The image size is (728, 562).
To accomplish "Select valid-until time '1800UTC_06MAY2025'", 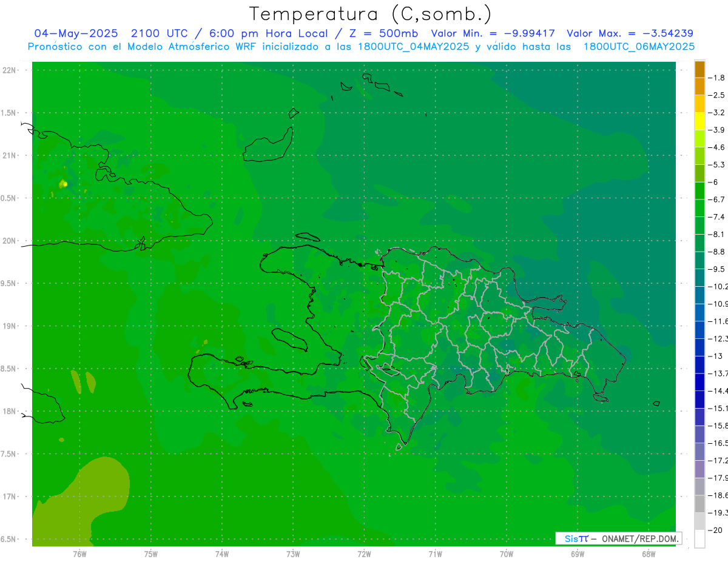I will (x=639, y=47).
